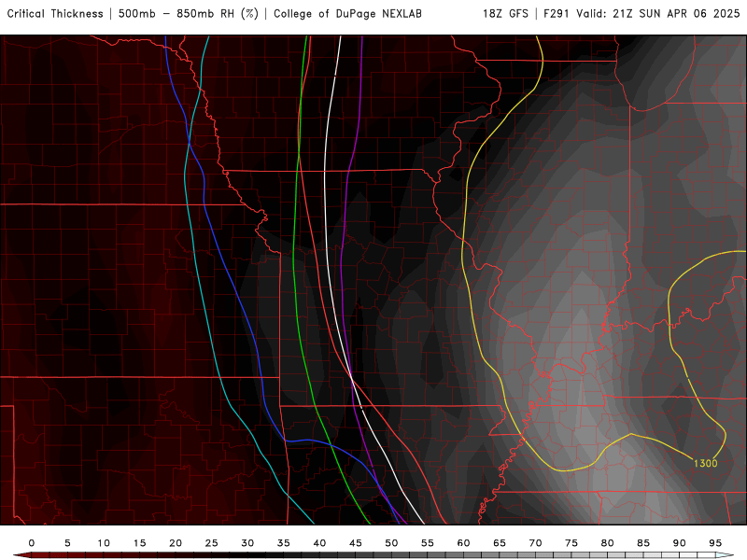Click the "F291" forecast hour text
Screen dimensions: 747x560
click(556, 14)
